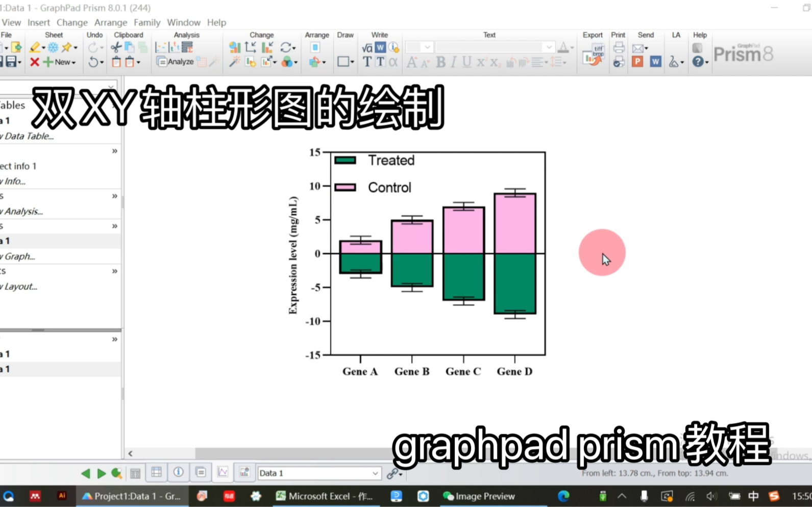Click the Send to PowerPoint icon
Viewport: 812px width, 507px height.
[637, 62]
